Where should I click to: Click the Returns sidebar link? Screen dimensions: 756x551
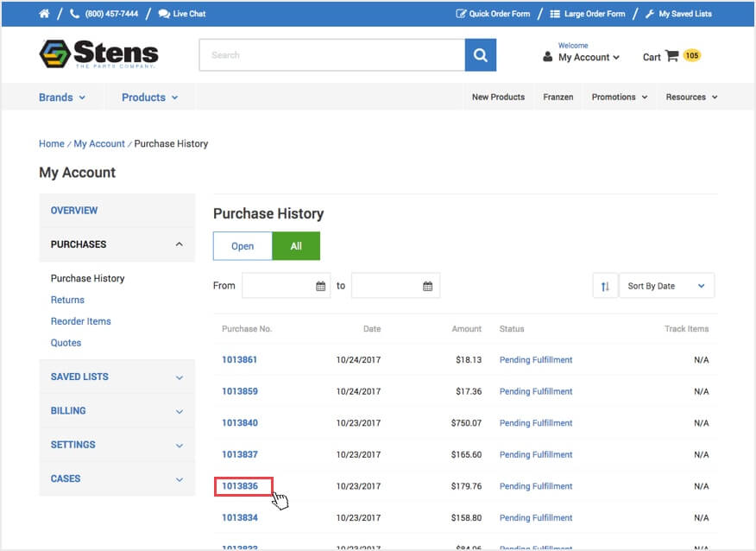tap(67, 300)
